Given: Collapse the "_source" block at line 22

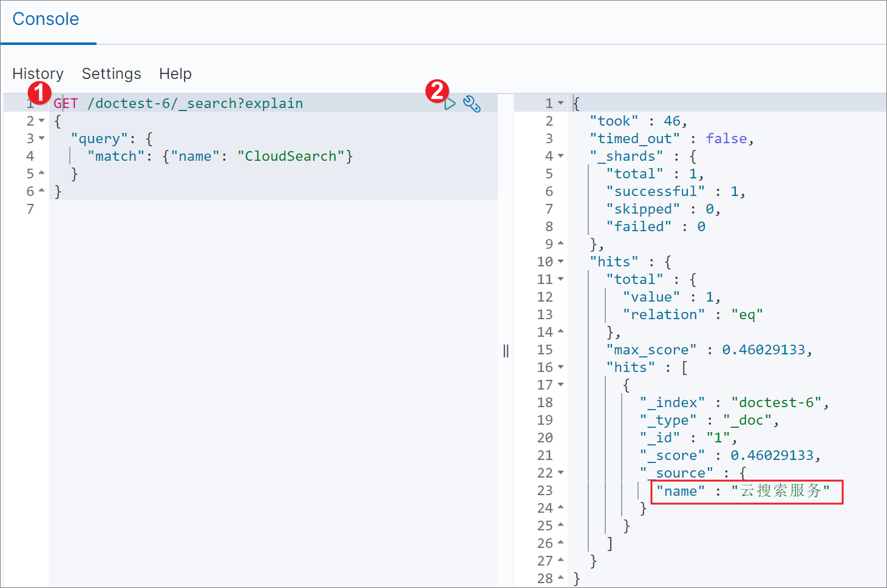Looking at the screenshot, I should click(x=560, y=473).
